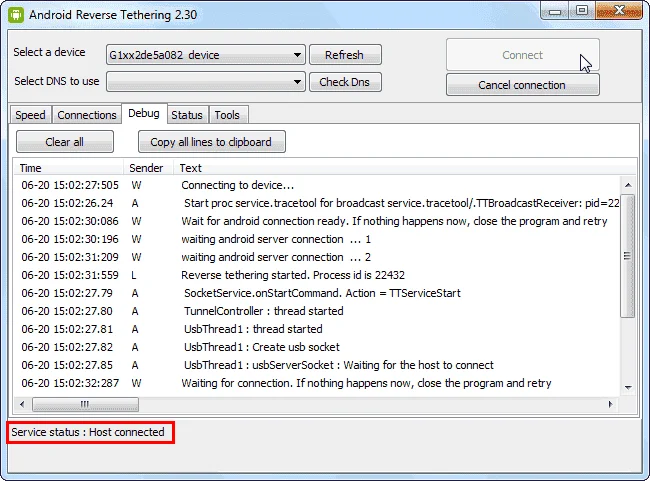Image resolution: width=650 pixels, height=481 pixels.
Task: Open the Tools tab
Action: (227, 115)
